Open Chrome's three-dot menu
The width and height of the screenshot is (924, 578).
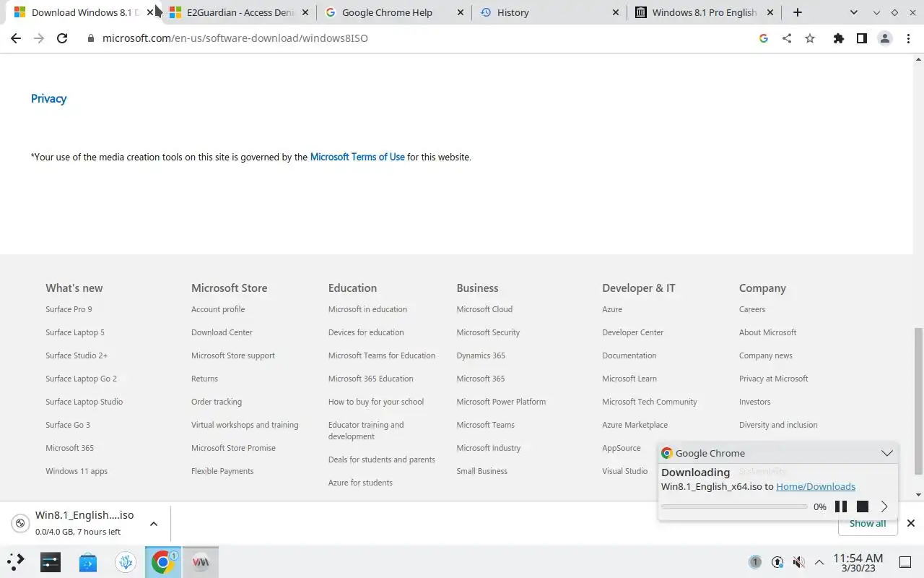[x=908, y=38]
